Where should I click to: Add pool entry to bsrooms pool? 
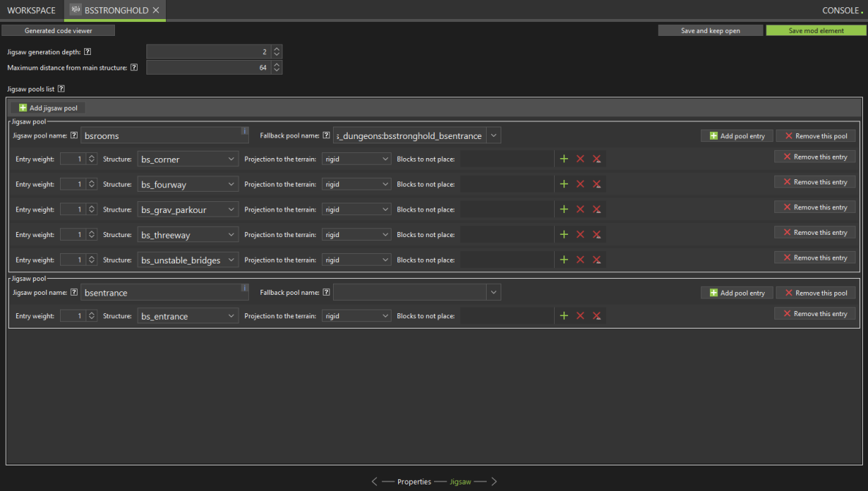click(737, 135)
